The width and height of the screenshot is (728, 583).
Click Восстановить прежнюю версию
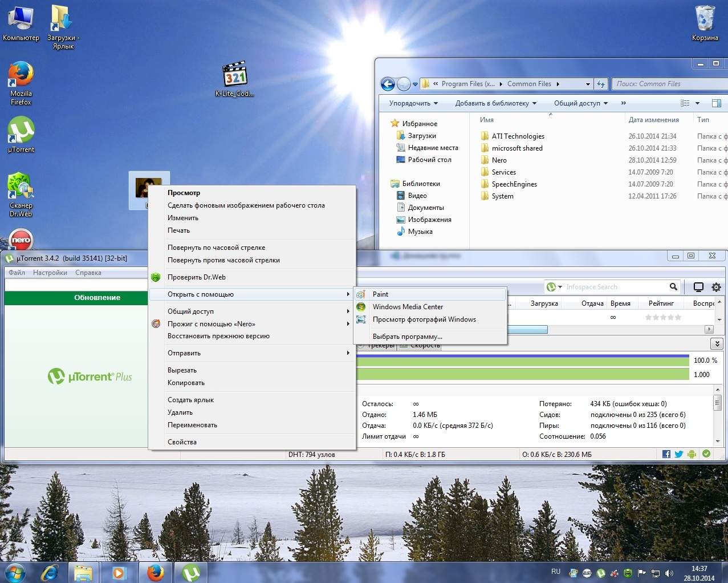(x=252, y=336)
